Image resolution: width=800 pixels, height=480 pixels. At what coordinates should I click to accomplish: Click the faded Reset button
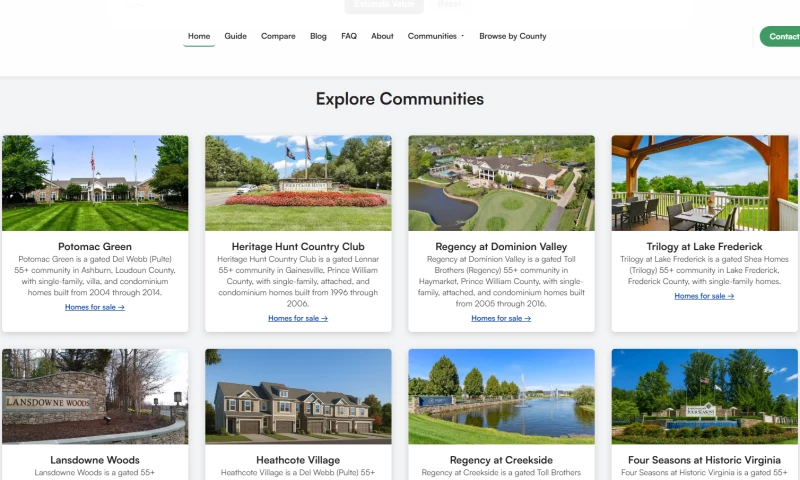tap(449, 5)
